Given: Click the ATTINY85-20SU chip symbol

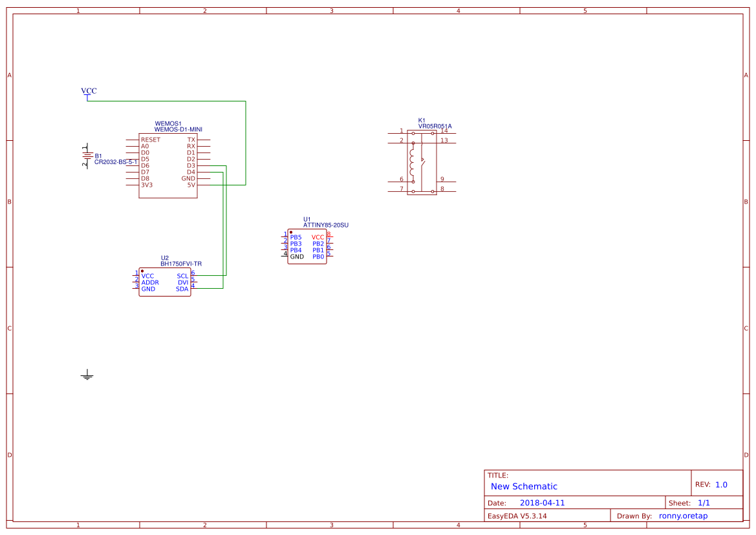Looking at the screenshot, I should (x=307, y=244).
